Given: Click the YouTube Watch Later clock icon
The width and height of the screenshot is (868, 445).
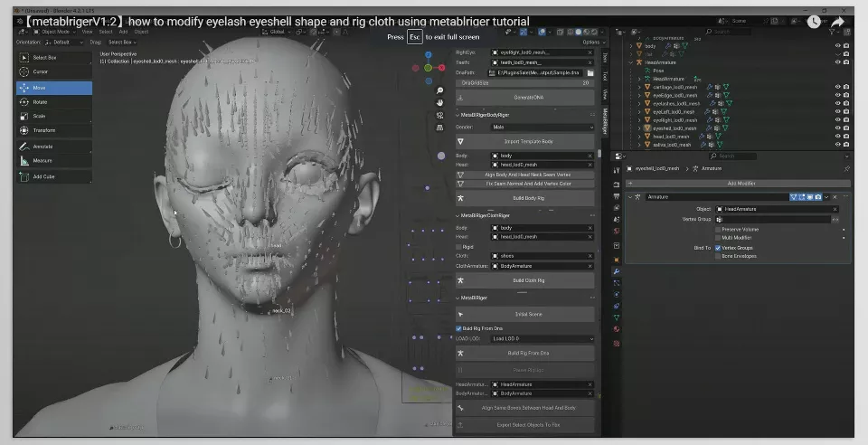Looking at the screenshot, I should [814, 22].
